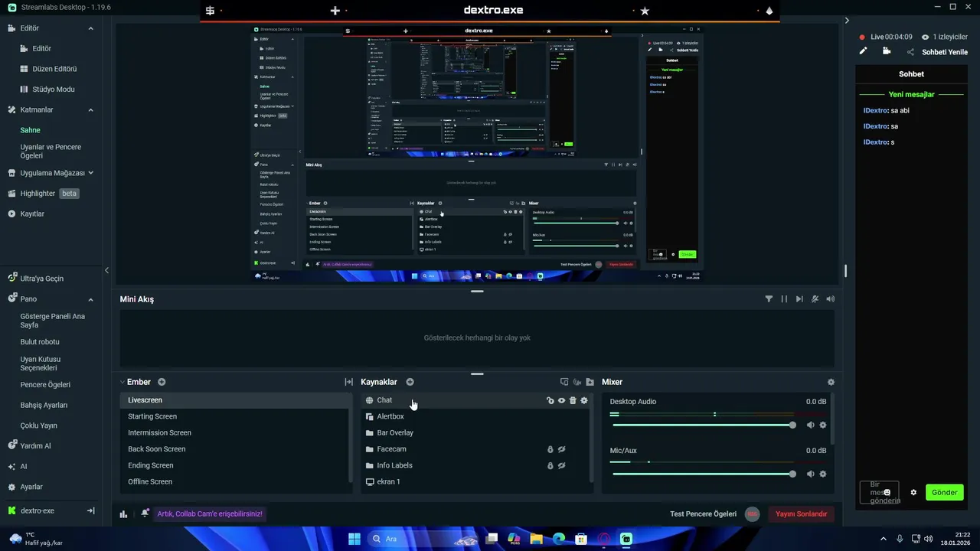Show the hidden Facecam source
The height and width of the screenshot is (551, 980).
[x=561, y=449]
